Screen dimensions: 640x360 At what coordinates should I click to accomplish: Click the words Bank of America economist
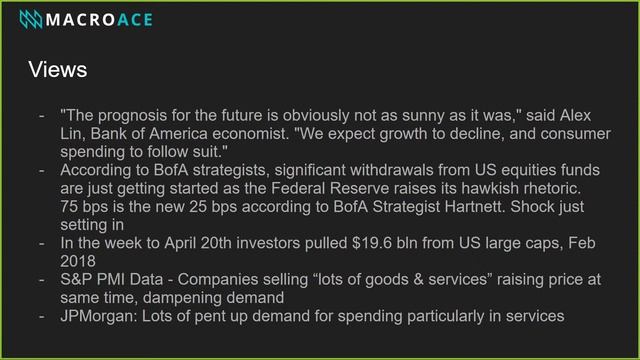(x=189, y=134)
